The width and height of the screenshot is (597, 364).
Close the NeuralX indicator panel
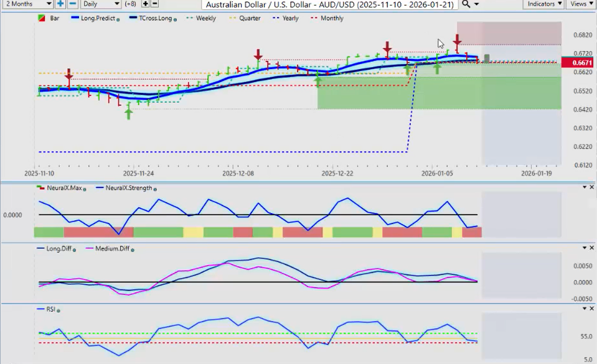592,187
